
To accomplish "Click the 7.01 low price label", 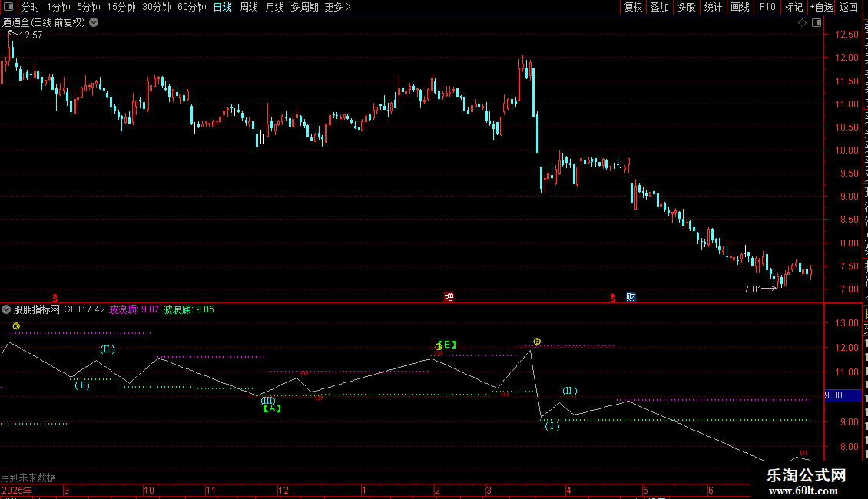I will 753,289.
